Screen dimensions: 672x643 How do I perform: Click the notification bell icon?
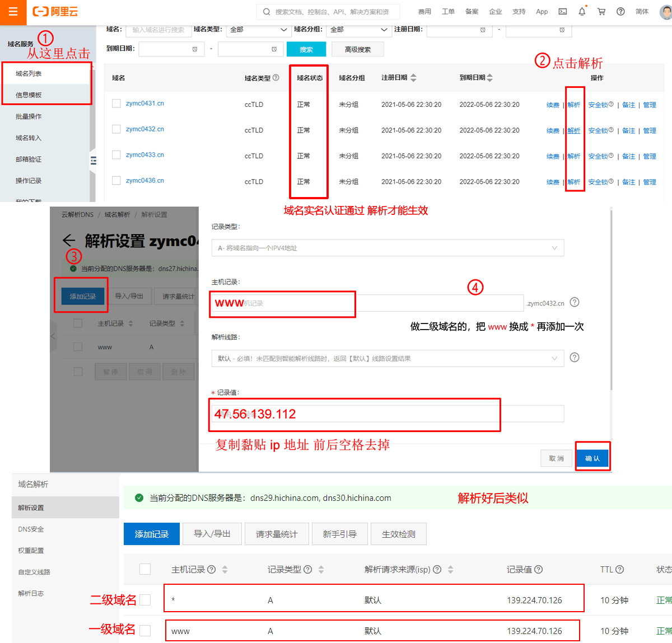(x=582, y=12)
